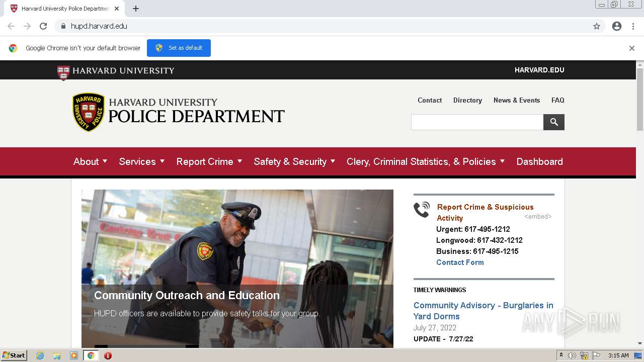This screenshot has width=644, height=362.
Task: Open media player icon in taskbar
Action: tap(74, 355)
